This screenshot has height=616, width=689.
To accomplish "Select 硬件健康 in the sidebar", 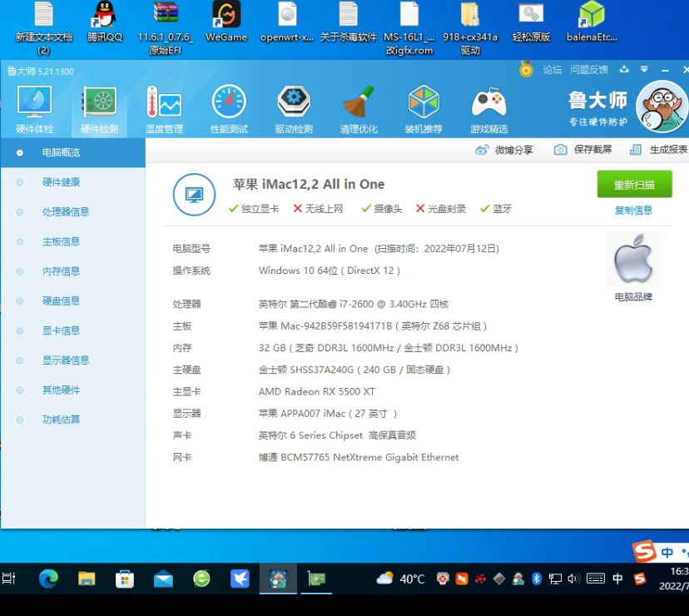I will point(72,182).
